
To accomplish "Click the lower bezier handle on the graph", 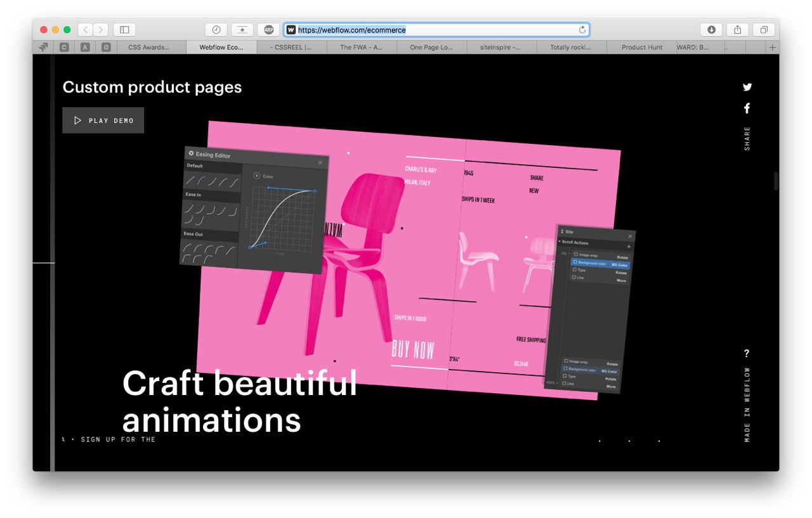I will coord(265,242).
